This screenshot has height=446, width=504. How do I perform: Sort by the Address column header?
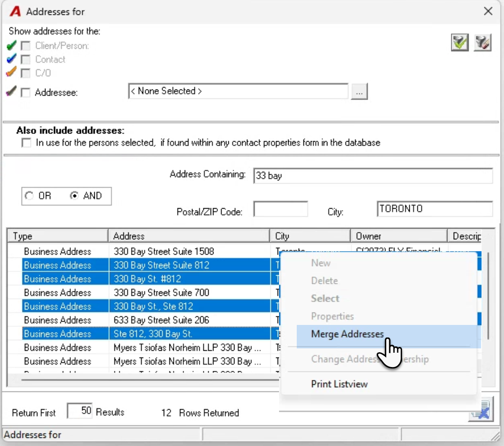(x=189, y=236)
